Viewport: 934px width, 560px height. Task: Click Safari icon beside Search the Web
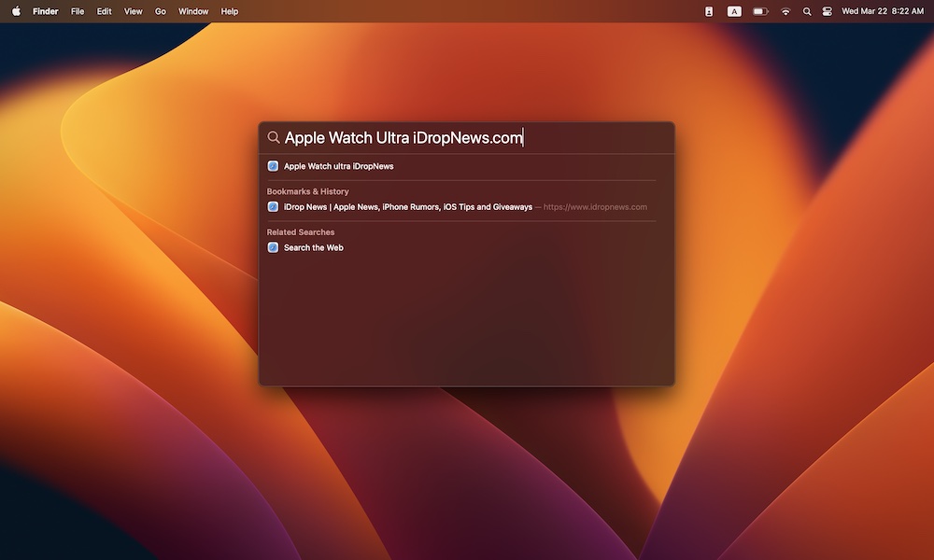coord(273,247)
